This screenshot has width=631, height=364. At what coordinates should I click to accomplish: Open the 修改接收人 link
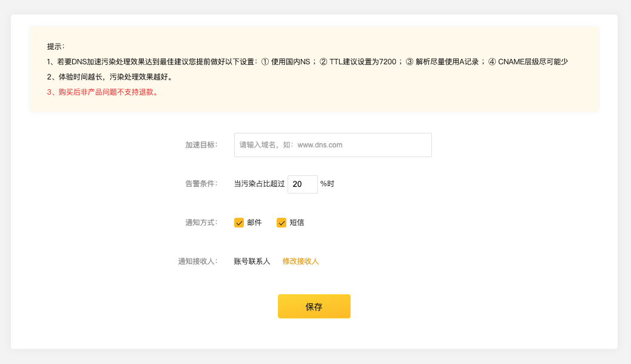coord(300,261)
